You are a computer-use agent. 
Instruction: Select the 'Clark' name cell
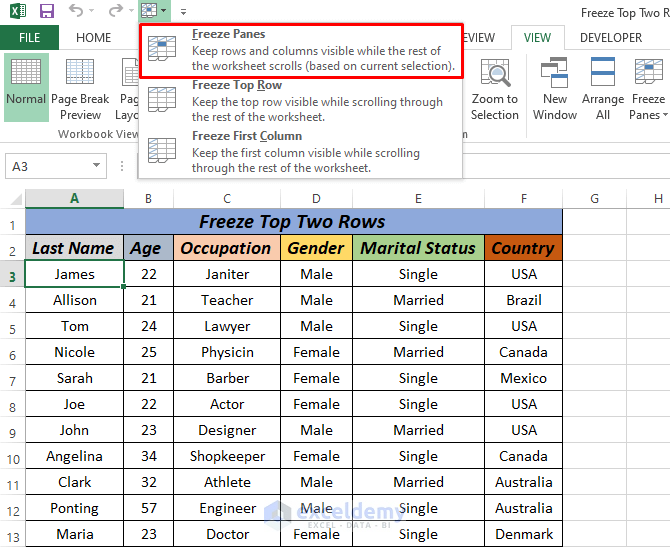coord(74,482)
